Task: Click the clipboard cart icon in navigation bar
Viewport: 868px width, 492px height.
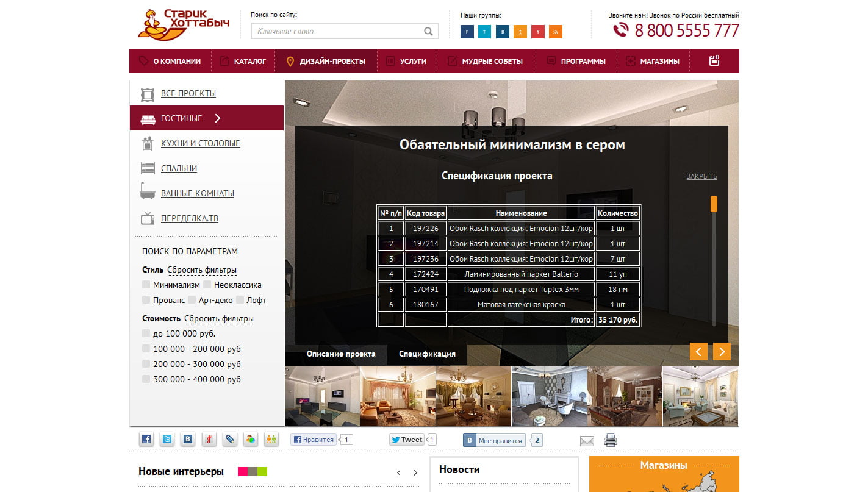Action: click(x=714, y=61)
